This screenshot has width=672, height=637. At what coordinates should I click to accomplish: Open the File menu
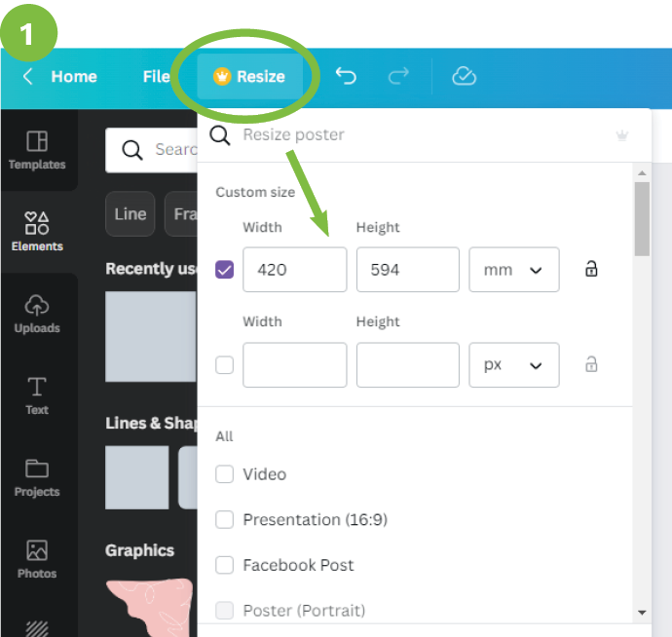(x=156, y=77)
